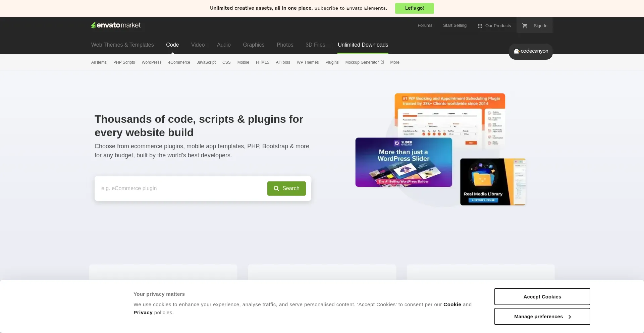Open the Real Media Library thumbnail
Viewport: 644px width, 333px height.
[x=493, y=182]
